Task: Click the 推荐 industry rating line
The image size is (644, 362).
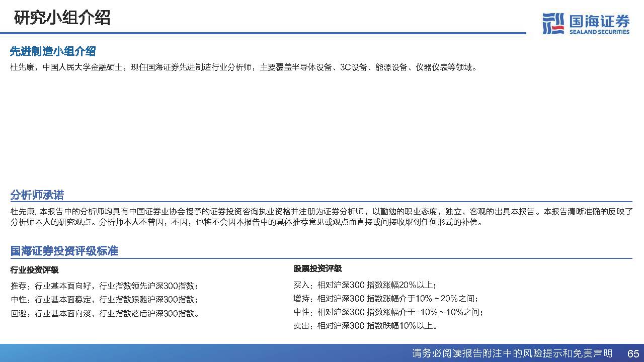Action: pyautogui.click(x=105, y=286)
